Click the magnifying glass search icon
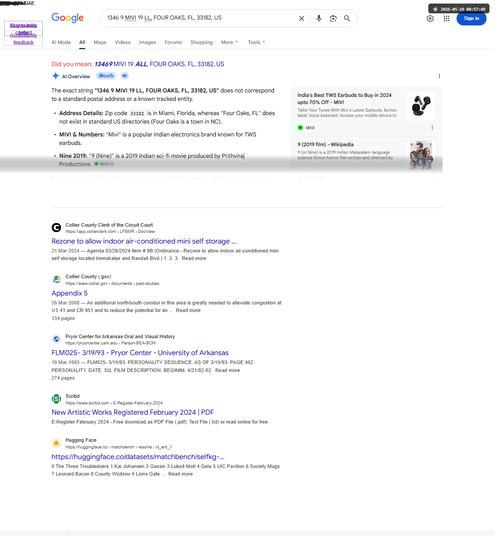This screenshot has height=536, width=500. (347, 18)
